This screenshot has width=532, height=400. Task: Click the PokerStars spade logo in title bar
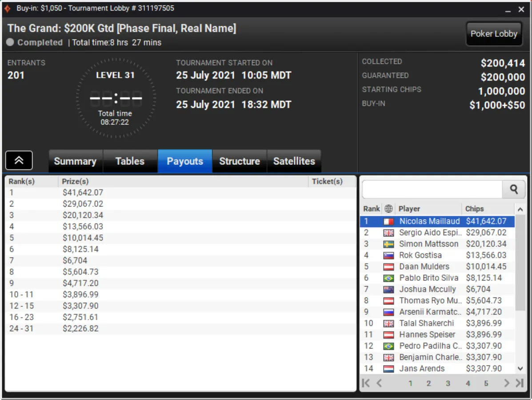point(7,8)
